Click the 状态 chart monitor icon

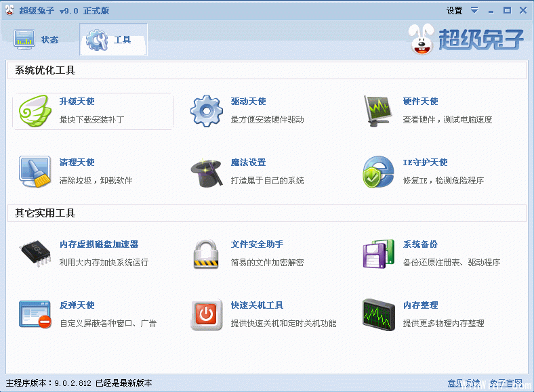[x=24, y=39]
